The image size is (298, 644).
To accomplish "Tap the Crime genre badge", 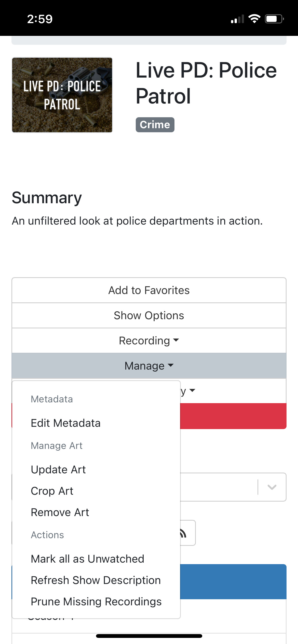I will 155,125.
